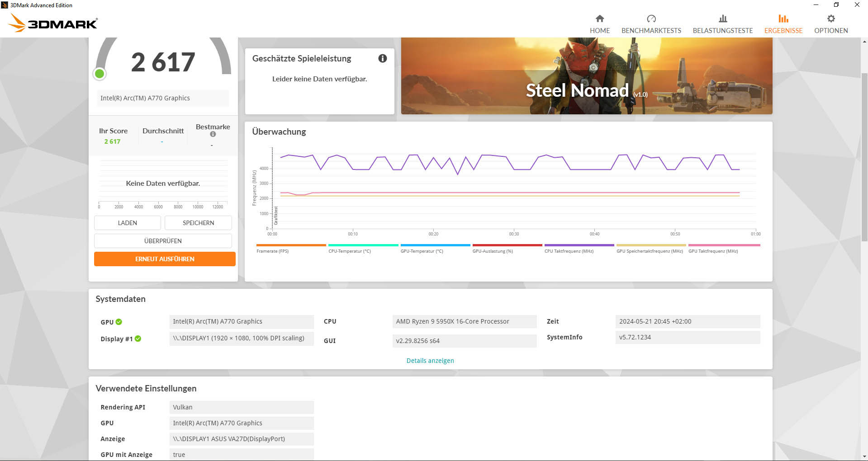The width and height of the screenshot is (868, 461).
Task: Click the large 2 617 score number
Action: [163, 62]
